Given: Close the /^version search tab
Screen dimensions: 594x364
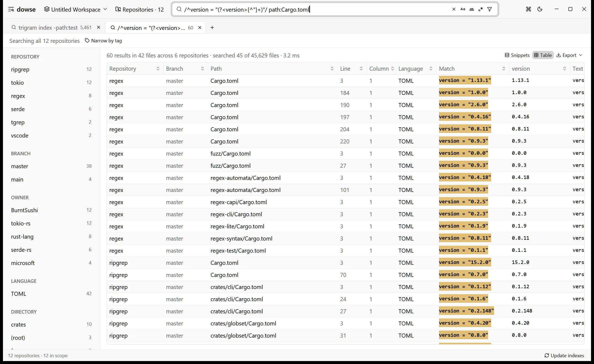Looking at the screenshot, I should pos(200,28).
